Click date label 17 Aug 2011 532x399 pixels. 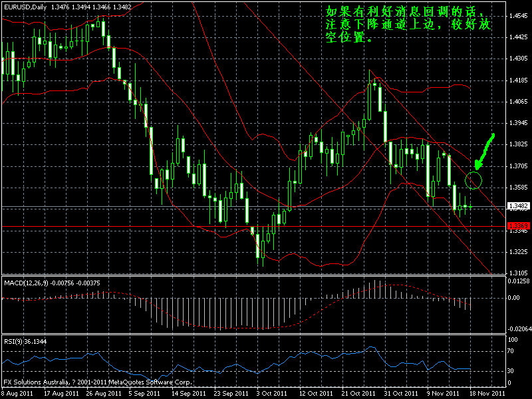click(x=61, y=394)
